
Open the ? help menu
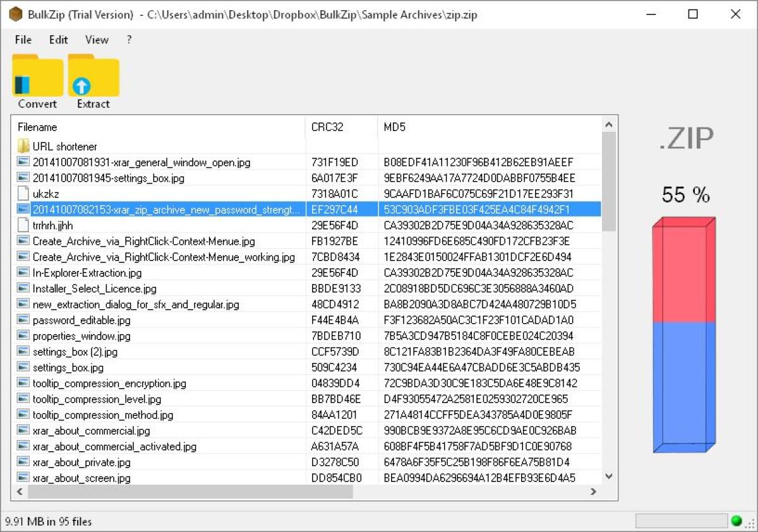point(128,39)
